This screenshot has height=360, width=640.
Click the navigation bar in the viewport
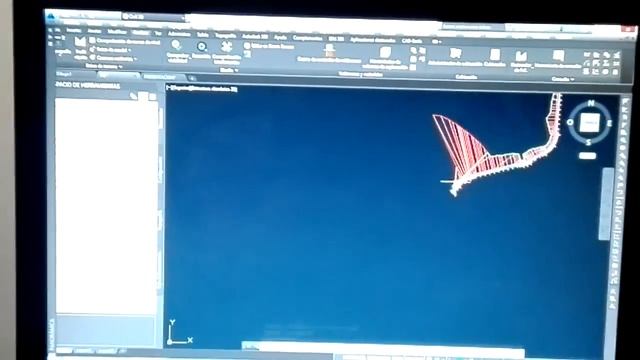coord(607,203)
